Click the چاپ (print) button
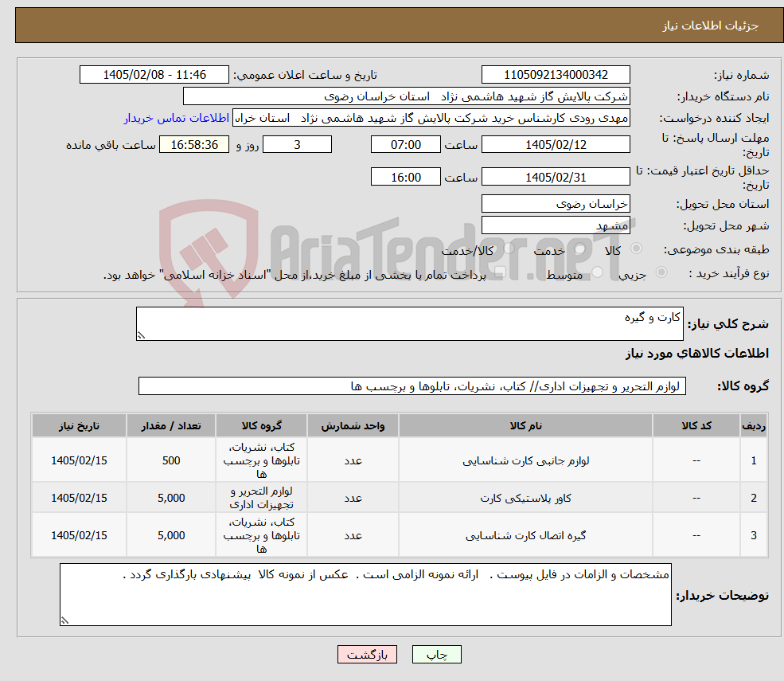This screenshot has width=784, height=681. click(x=436, y=655)
